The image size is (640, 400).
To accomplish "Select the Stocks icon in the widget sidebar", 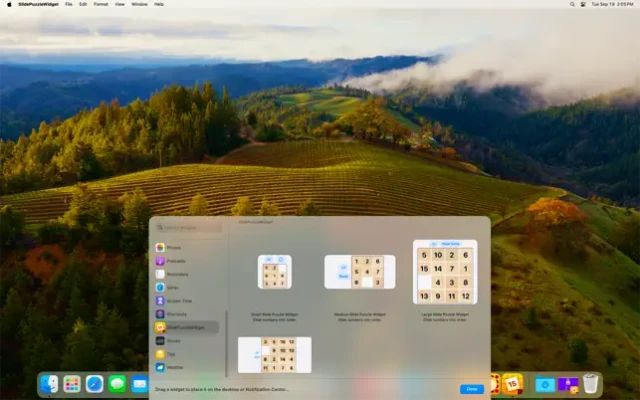I will click(160, 340).
